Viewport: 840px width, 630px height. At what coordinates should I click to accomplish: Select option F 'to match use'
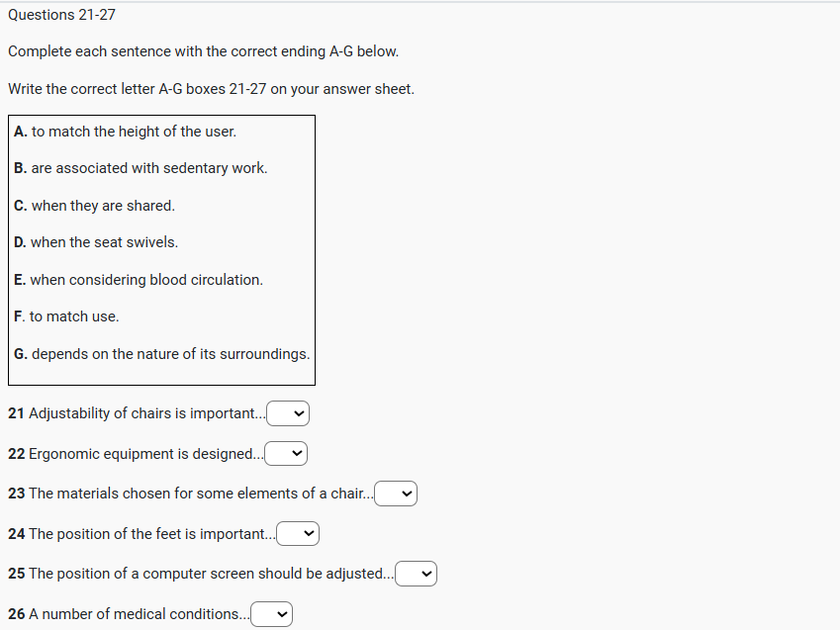(x=67, y=316)
